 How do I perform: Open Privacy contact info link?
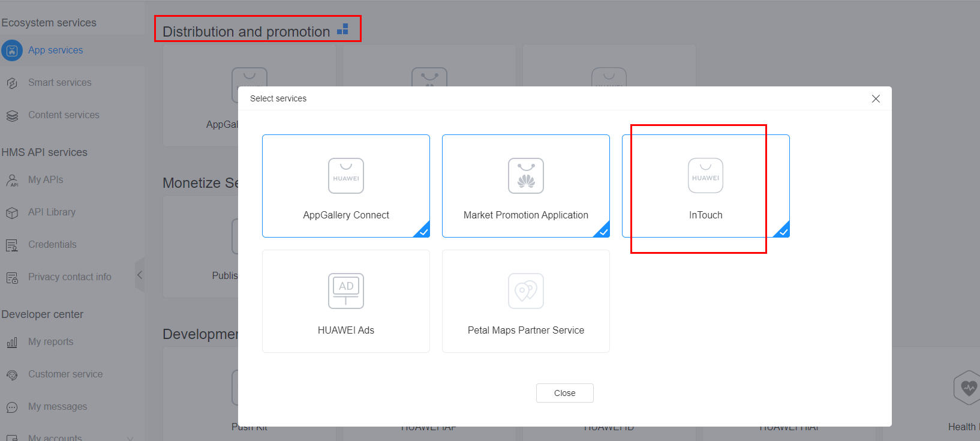[x=70, y=277]
